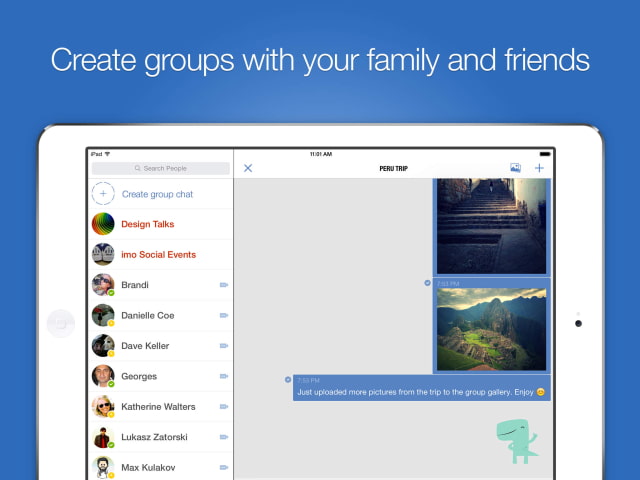Tap the plus icon in chat header
Image resolution: width=640 pixels, height=480 pixels.
[539, 168]
